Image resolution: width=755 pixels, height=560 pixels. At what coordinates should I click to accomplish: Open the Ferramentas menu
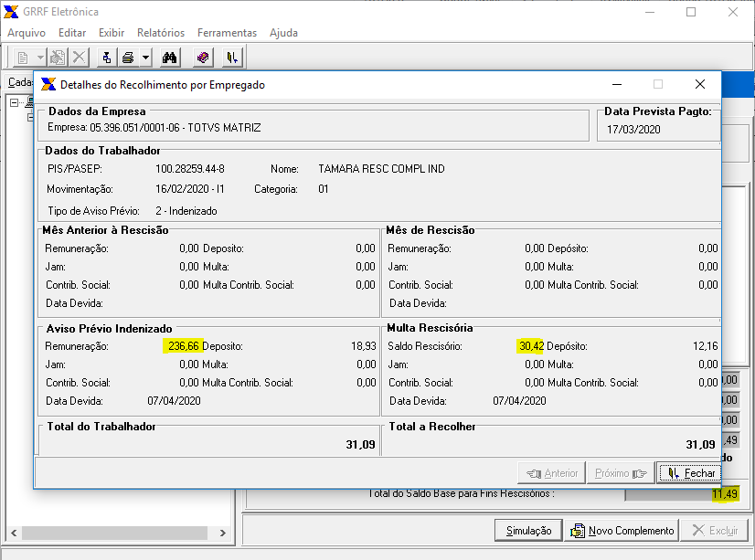[x=228, y=33]
